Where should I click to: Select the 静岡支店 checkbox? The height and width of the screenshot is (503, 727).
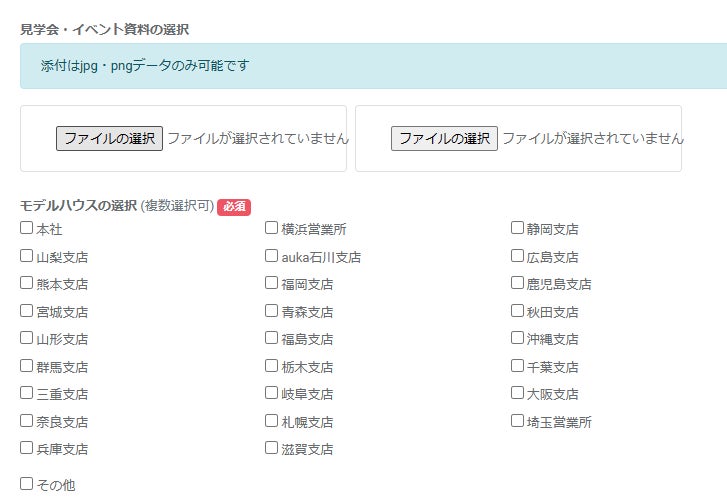click(518, 228)
